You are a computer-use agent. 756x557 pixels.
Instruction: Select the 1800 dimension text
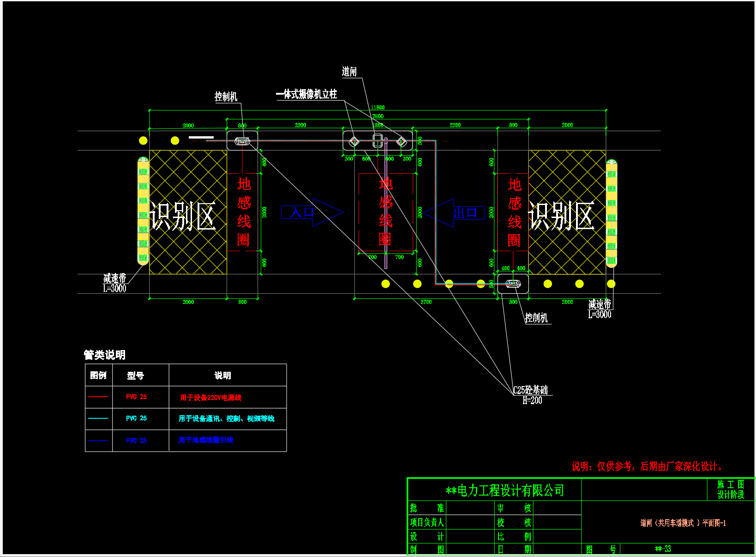pos(378,125)
